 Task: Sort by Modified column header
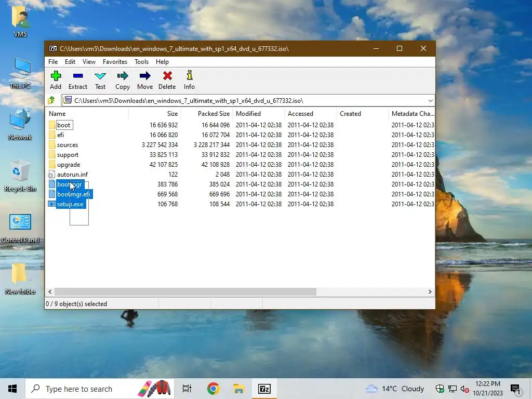pyautogui.click(x=258, y=114)
